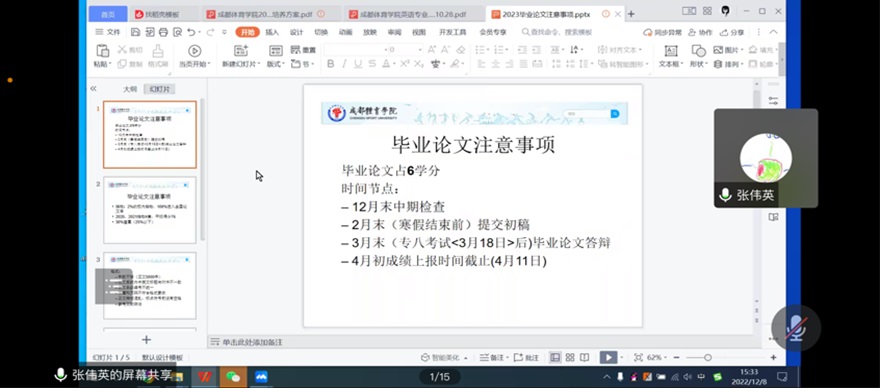Click the 形状 shapes icon
This screenshot has height=392, width=880.
[x=699, y=51]
